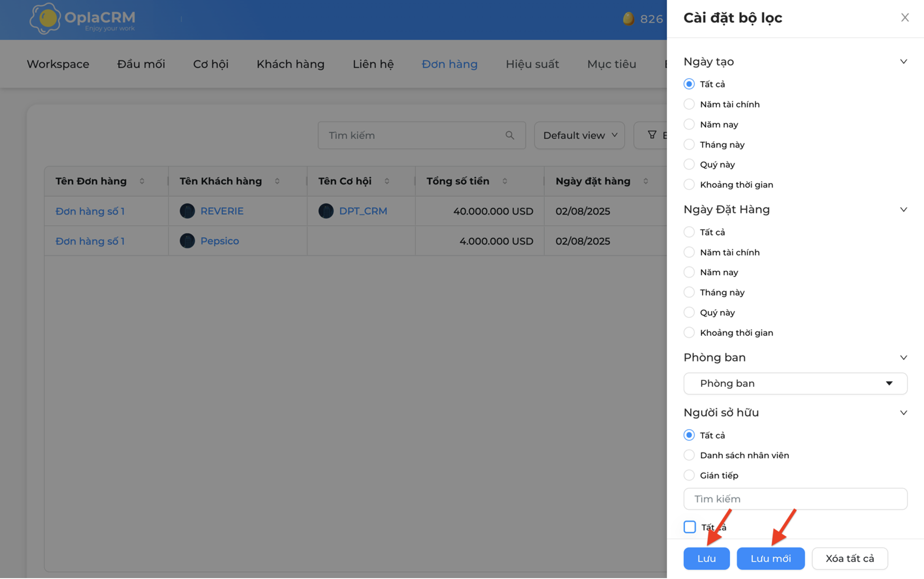
Task: Click the Xóa tất cả button
Action: coord(850,558)
